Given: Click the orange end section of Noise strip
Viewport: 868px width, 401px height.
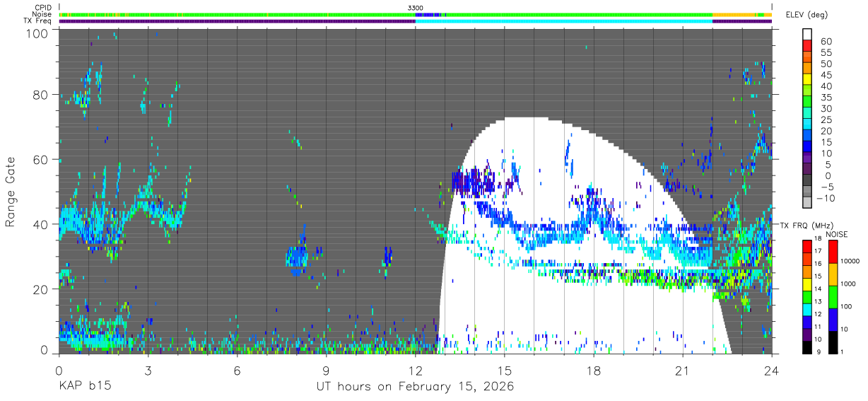Looking at the screenshot, I should [742, 14].
